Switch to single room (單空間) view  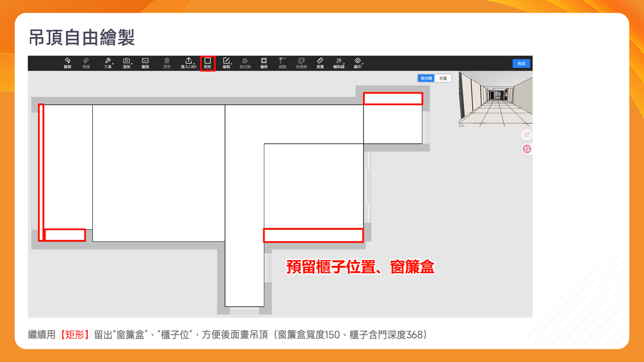pos(426,78)
